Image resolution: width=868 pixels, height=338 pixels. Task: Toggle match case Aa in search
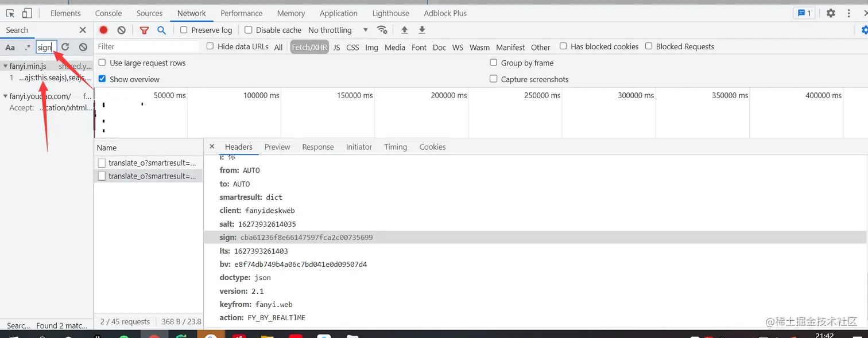pyautogui.click(x=10, y=47)
